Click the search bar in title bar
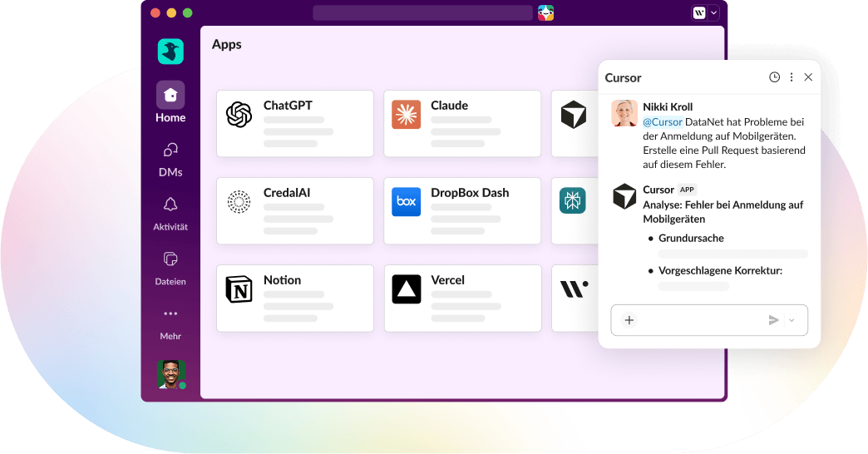 (x=423, y=12)
